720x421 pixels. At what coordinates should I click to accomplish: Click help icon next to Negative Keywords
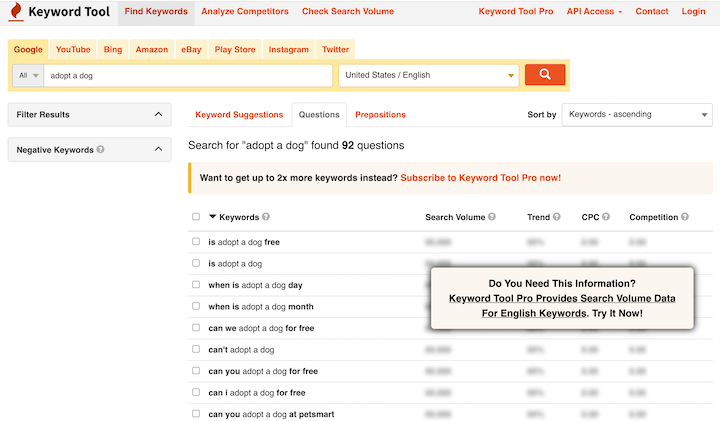(x=101, y=149)
